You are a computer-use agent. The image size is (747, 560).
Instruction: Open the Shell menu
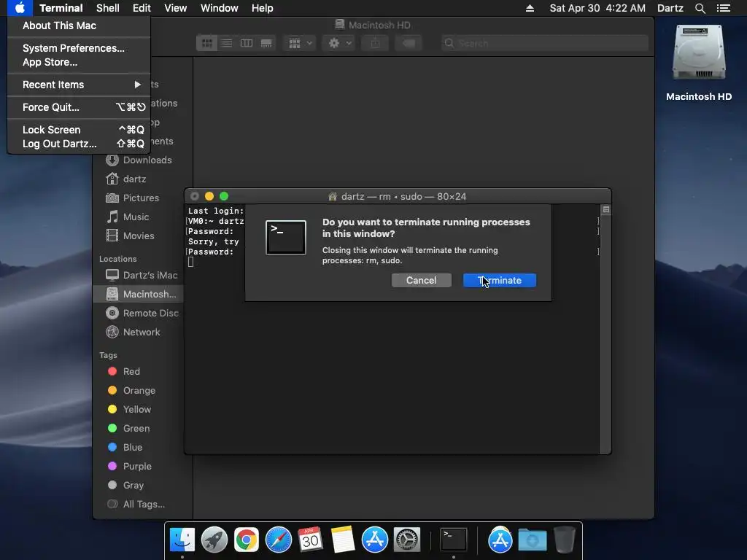point(108,8)
